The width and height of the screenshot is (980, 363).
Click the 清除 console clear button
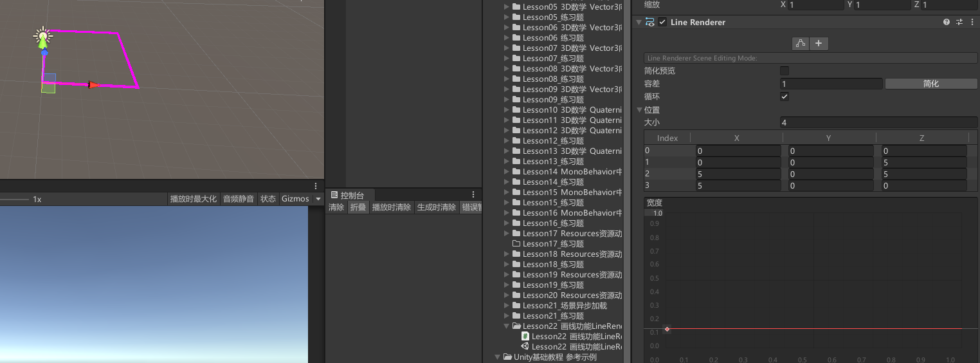(x=336, y=207)
